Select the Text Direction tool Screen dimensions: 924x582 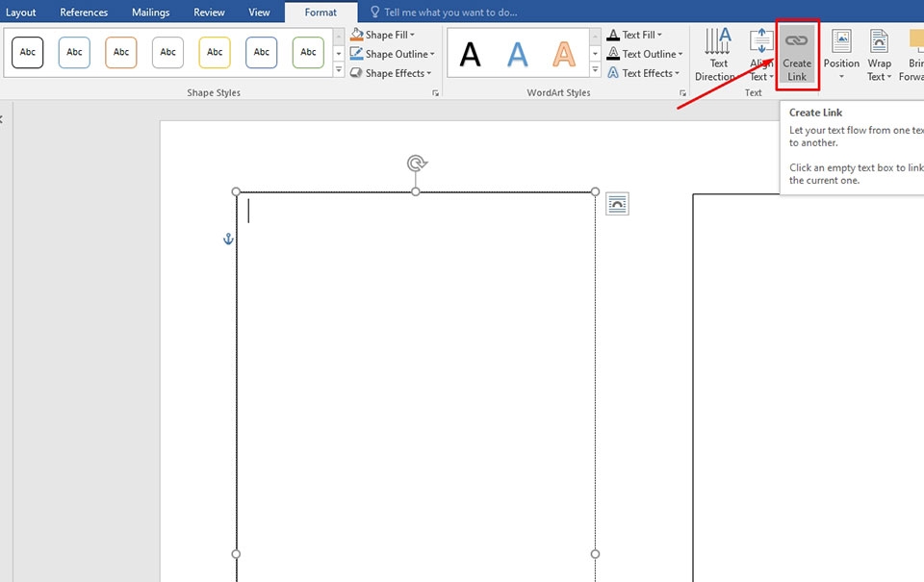(717, 54)
